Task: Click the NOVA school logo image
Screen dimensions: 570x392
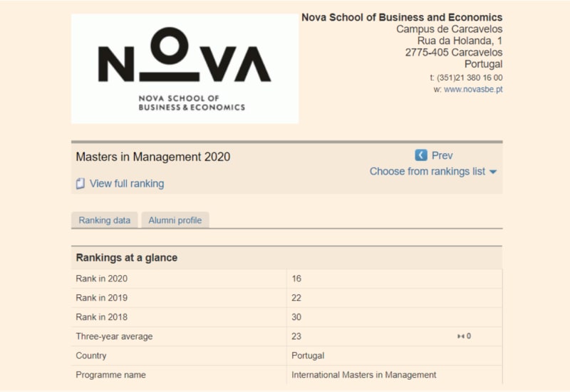Action: point(185,68)
